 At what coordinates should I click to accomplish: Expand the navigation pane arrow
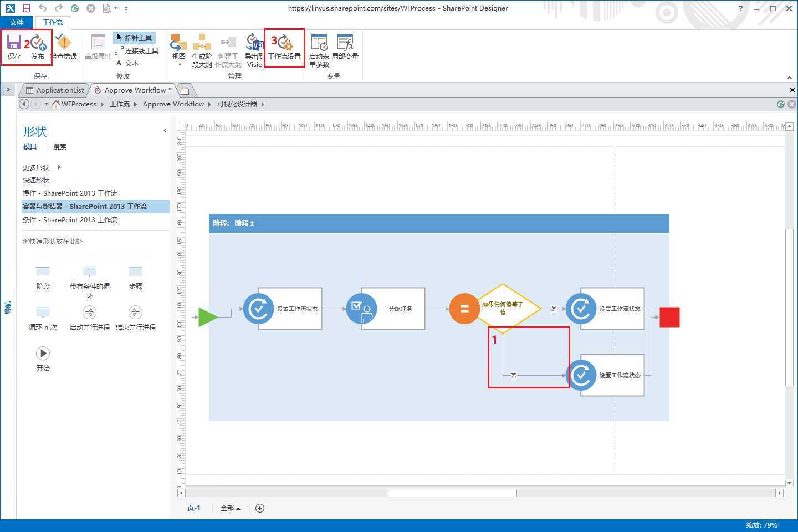pos(8,90)
